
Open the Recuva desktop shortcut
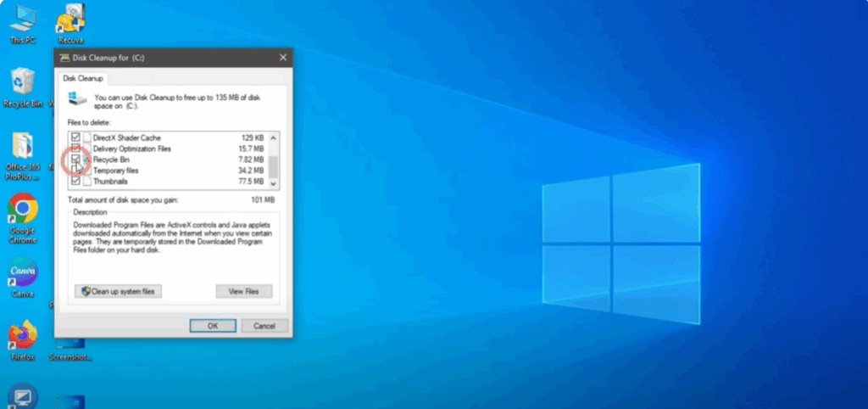pos(70,23)
